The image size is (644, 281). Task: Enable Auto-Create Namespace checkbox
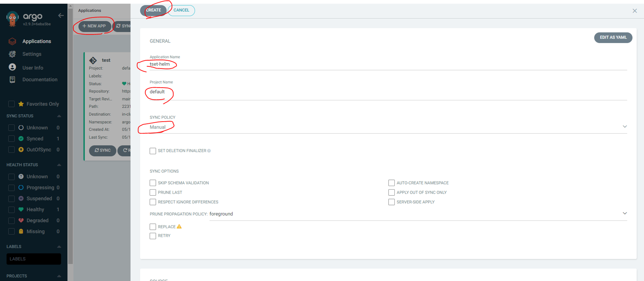[x=392, y=183]
